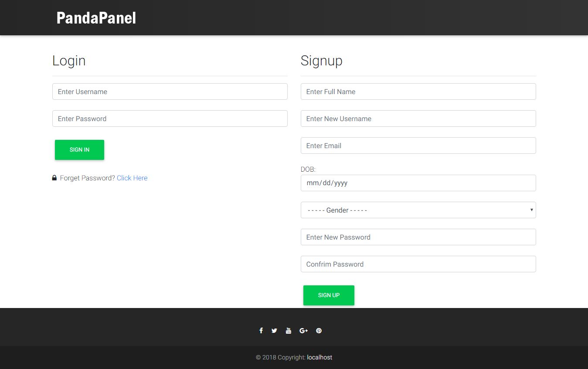Open the Twitter icon in footer
The height and width of the screenshot is (369, 588).
pos(274,331)
